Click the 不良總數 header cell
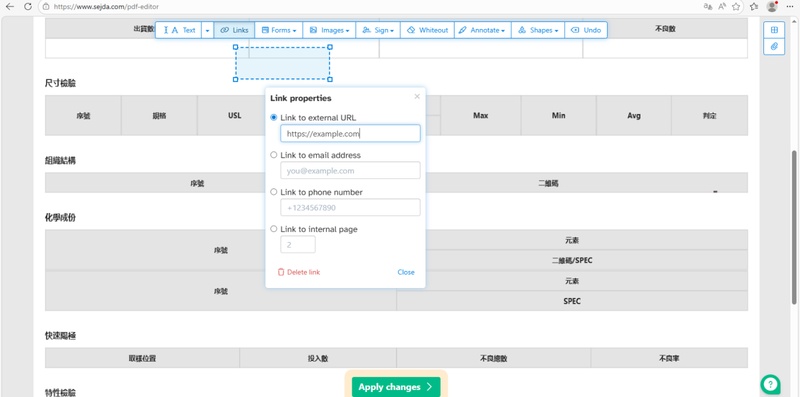The image size is (800, 397). coord(494,358)
